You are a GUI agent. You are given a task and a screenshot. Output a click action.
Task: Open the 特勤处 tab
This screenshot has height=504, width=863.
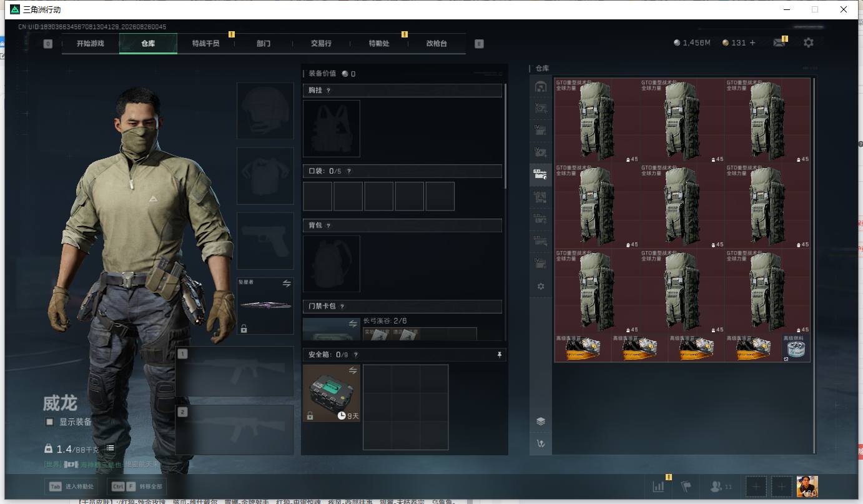[x=378, y=44]
